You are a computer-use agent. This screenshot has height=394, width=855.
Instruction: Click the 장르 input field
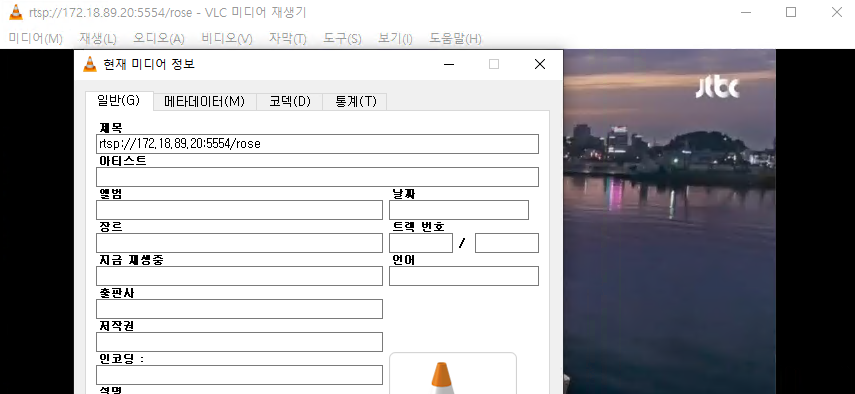pyautogui.click(x=239, y=243)
